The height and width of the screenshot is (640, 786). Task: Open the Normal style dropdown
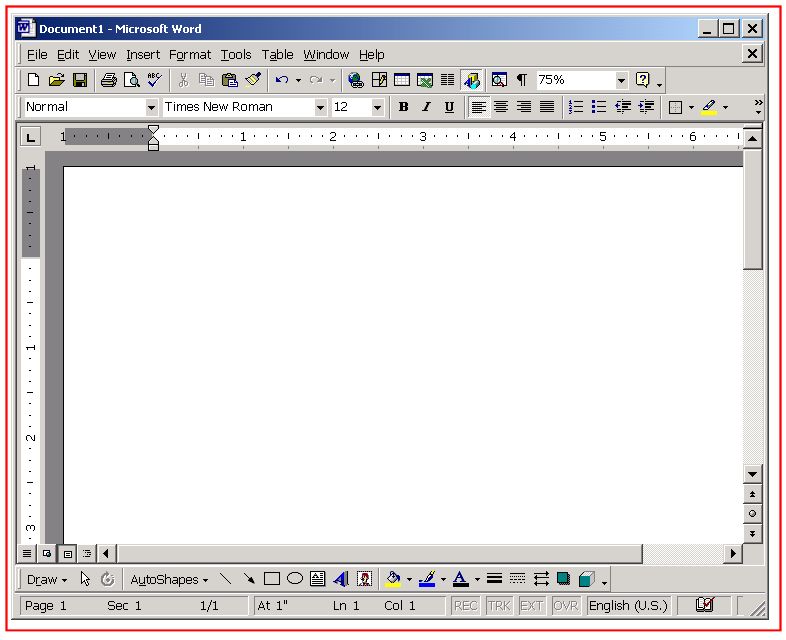[x=152, y=107]
